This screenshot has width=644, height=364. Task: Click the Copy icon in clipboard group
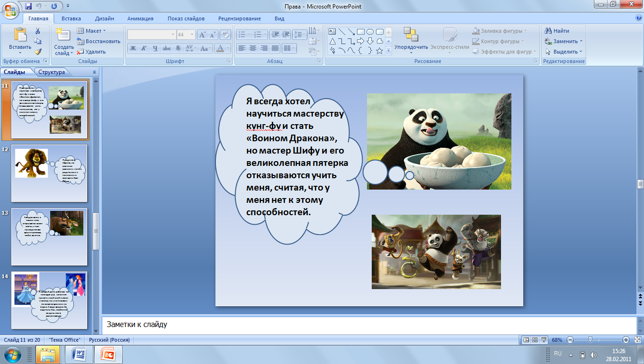[x=38, y=42]
